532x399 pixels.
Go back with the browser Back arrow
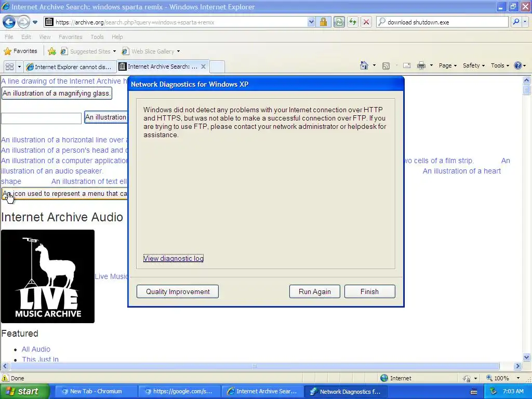[9, 22]
